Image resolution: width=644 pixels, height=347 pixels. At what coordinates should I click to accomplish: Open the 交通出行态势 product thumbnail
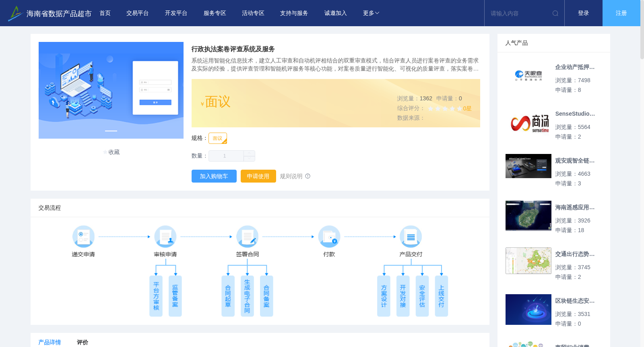(528, 261)
